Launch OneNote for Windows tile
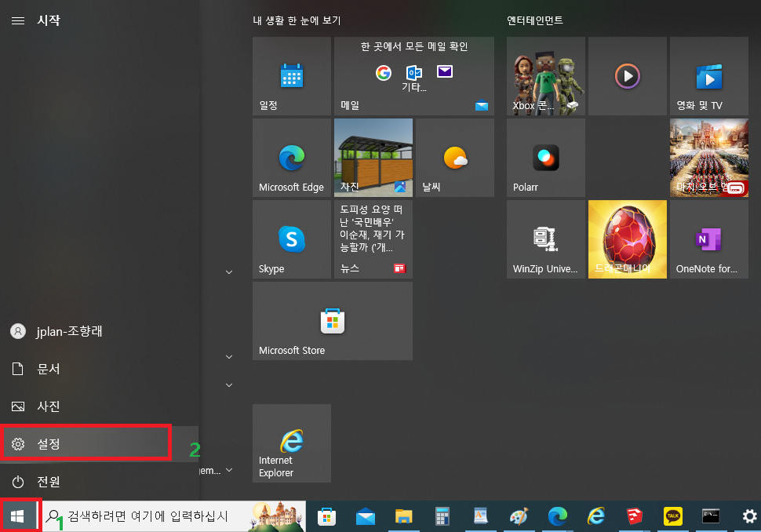761x532 pixels. coord(709,239)
